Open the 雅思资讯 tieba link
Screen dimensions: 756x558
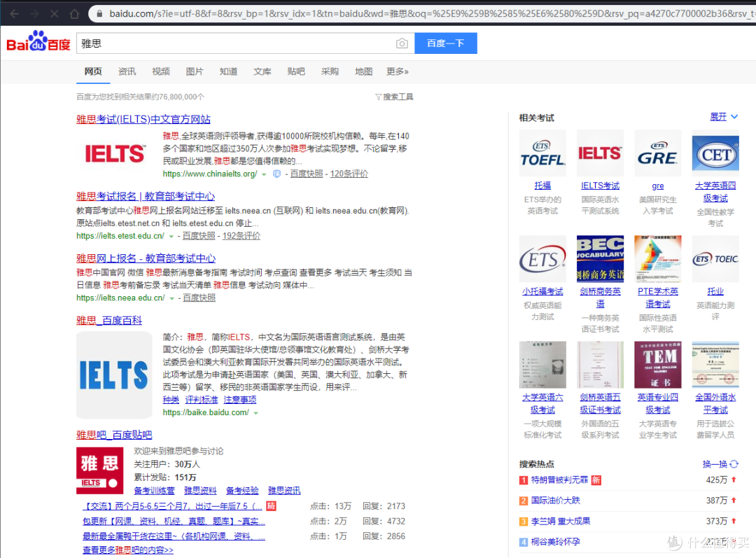pos(284,491)
